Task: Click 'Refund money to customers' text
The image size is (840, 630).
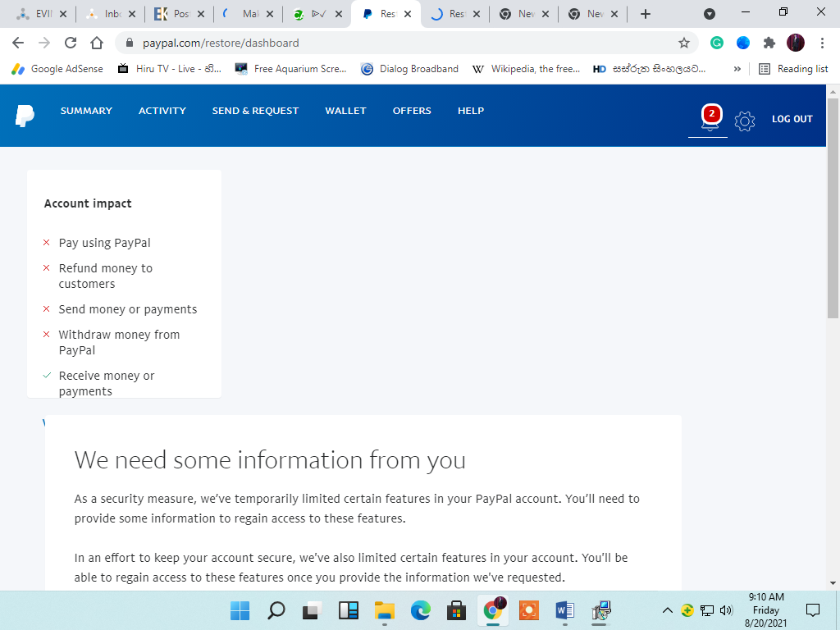Action: click(x=106, y=276)
